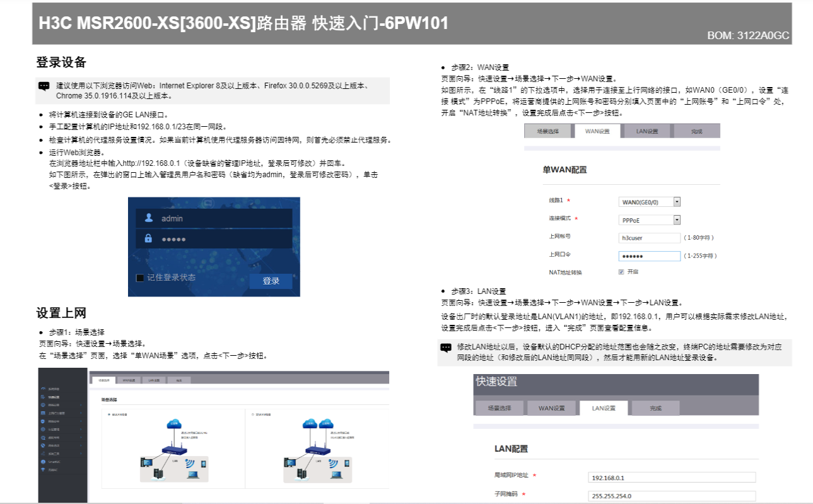Image resolution: width=813 pixels, height=504 pixels.
Task: Click the left cloud in dual-WAN diagram
Action: [x=310, y=423]
